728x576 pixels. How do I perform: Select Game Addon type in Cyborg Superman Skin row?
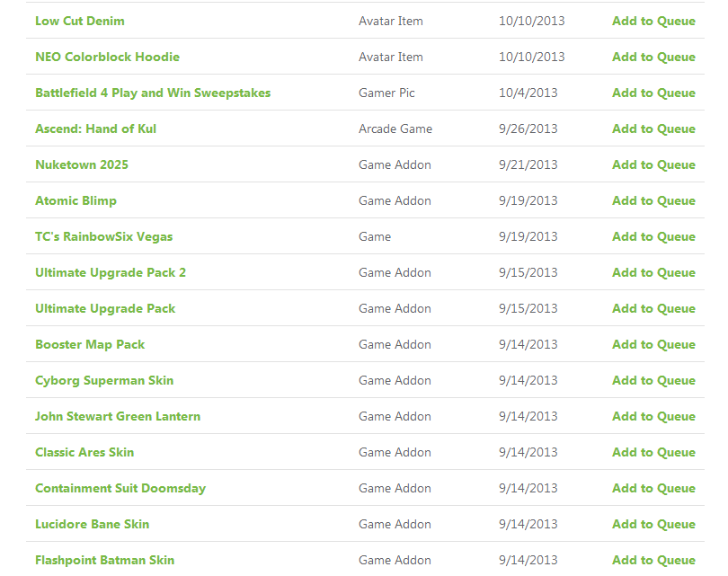[395, 381]
